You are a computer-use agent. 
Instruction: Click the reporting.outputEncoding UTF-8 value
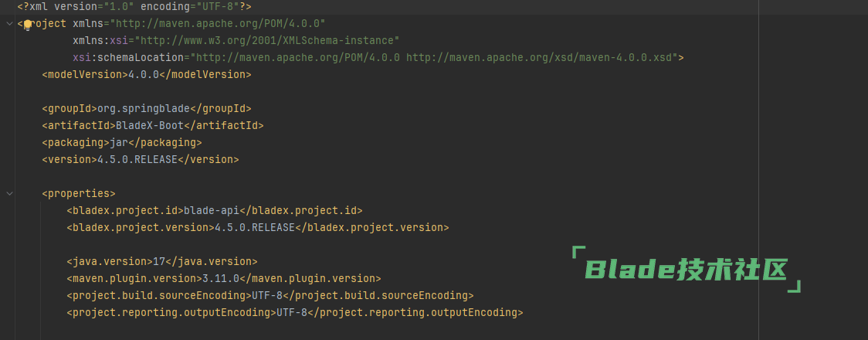coord(292,313)
